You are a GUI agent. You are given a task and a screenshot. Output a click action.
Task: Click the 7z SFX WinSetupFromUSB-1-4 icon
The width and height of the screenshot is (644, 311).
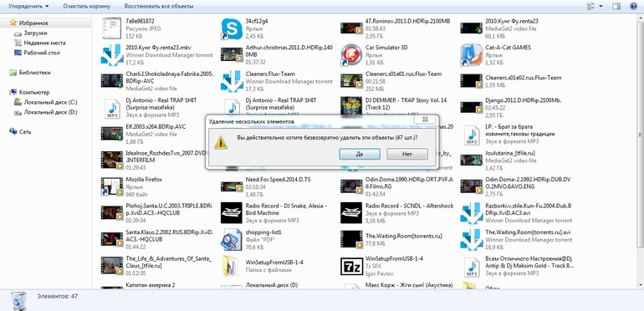point(351,266)
